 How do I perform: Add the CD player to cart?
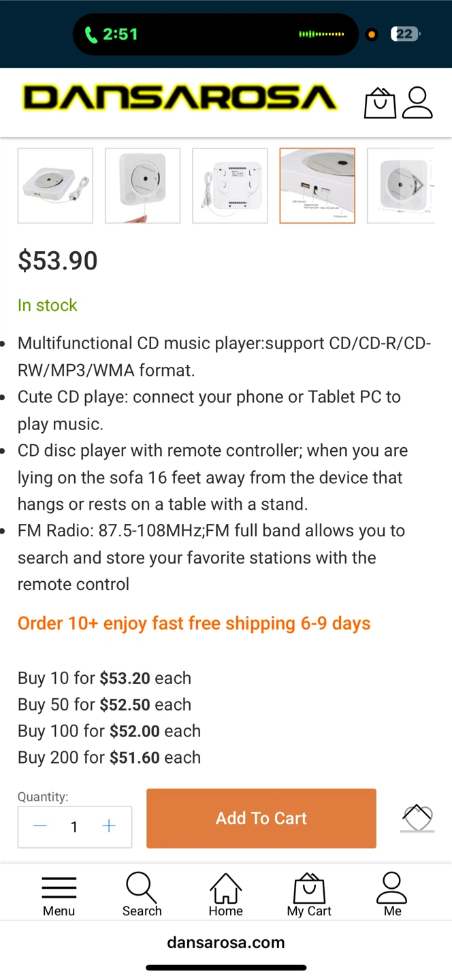tap(261, 818)
